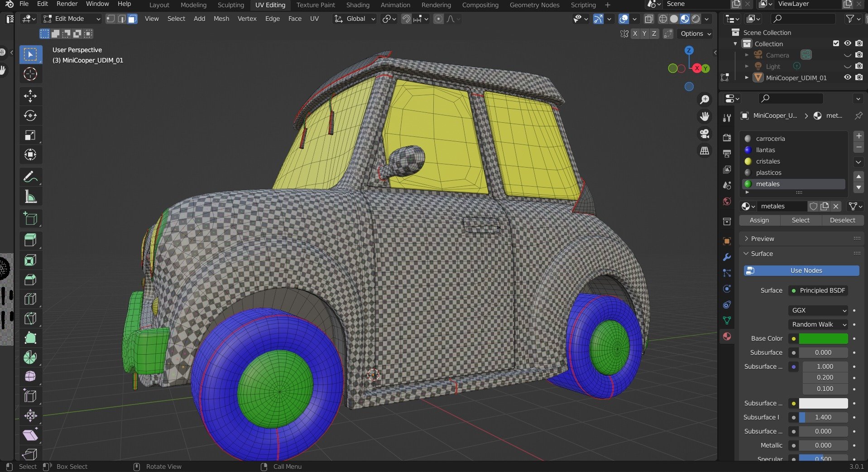Hide MiniCooper_UDIM_01 with eye icon
This screenshot has height=472, width=868.
point(847,77)
